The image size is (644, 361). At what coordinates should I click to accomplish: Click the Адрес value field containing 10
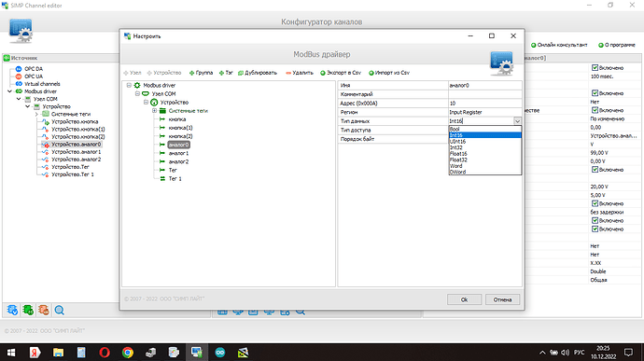pyautogui.click(x=485, y=104)
